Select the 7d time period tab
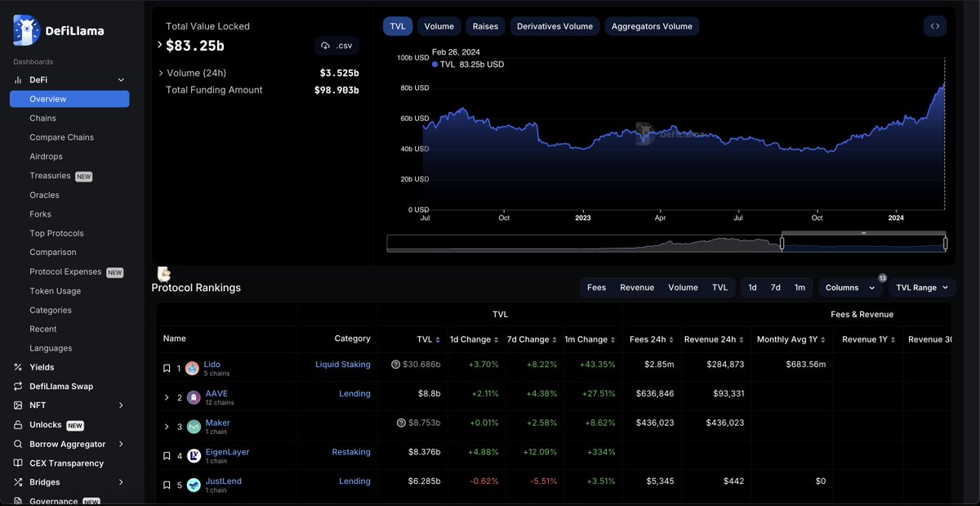The width and height of the screenshot is (980, 506). [x=776, y=288]
